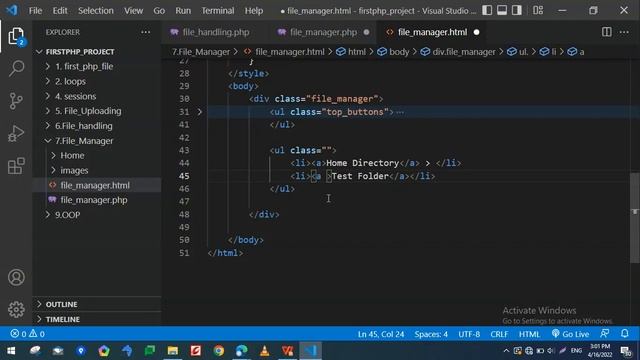Open Explorer views and more actions ellipsis

tap(145, 32)
